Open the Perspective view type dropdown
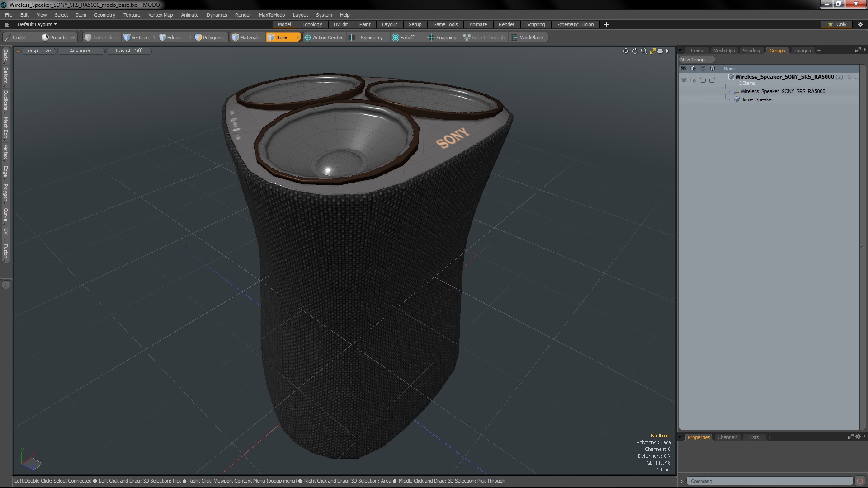 (x=38, y=51)
